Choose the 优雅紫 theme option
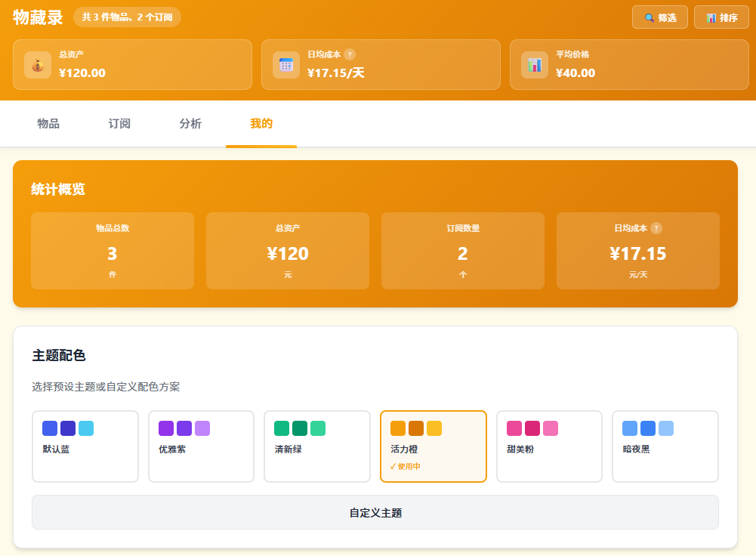Screen dimensions: 756x556 click(x=201, y=446)
